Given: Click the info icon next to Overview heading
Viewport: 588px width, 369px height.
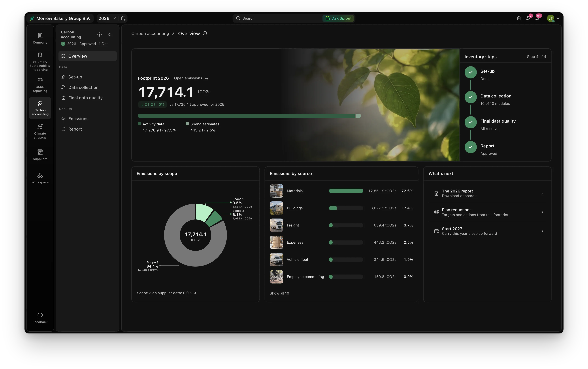Looking at the screenshot, I should pos(205,33).
